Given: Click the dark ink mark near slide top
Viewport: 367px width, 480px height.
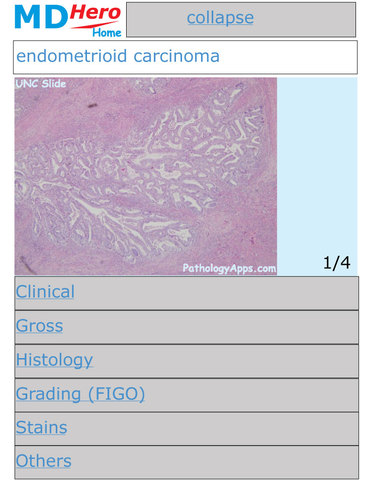Looking at the screenshot, I should point(92,106).
